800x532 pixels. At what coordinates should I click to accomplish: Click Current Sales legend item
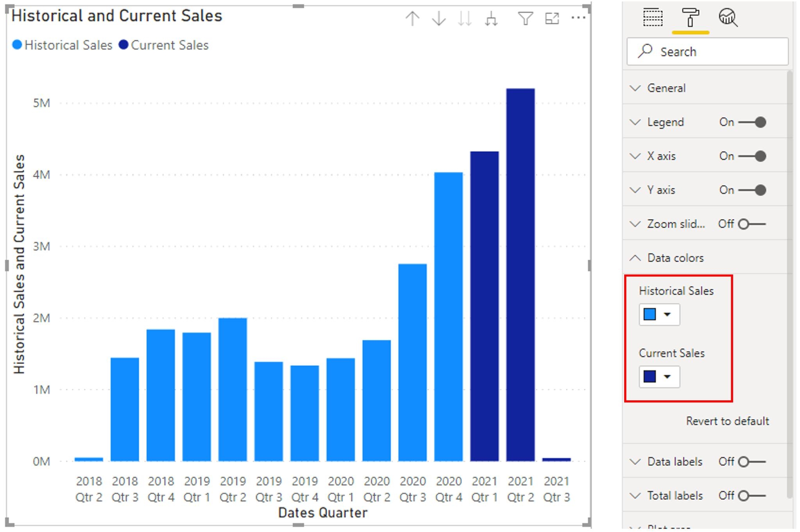tap(164, 45)
